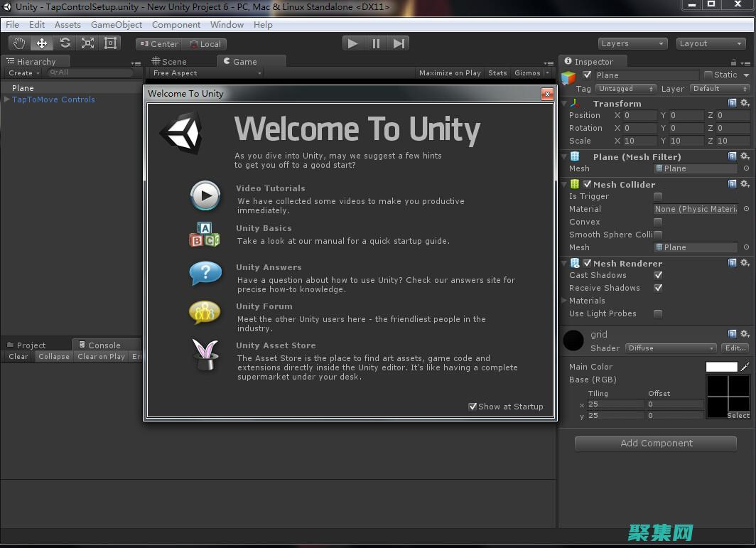The image size is (756, 548).
Task: Switch to the Console tab
Action: [104, 345]
